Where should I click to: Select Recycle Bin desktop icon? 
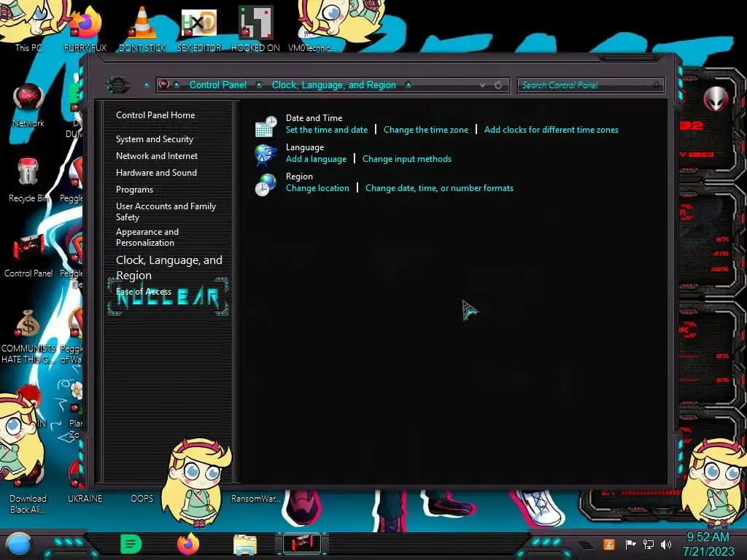pyautogui.click(x=28, y=180)
